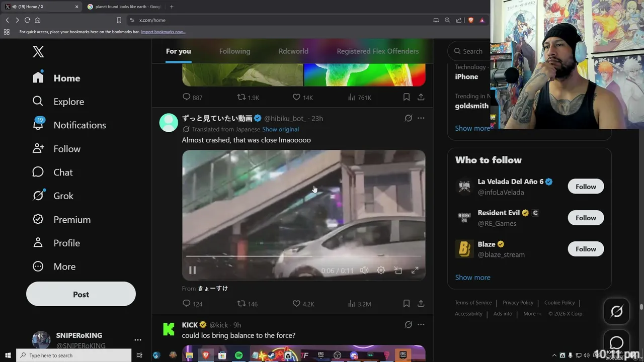The image size is (644, 362).
Task: Seek on the video progress bar
Action: (304, 256)
